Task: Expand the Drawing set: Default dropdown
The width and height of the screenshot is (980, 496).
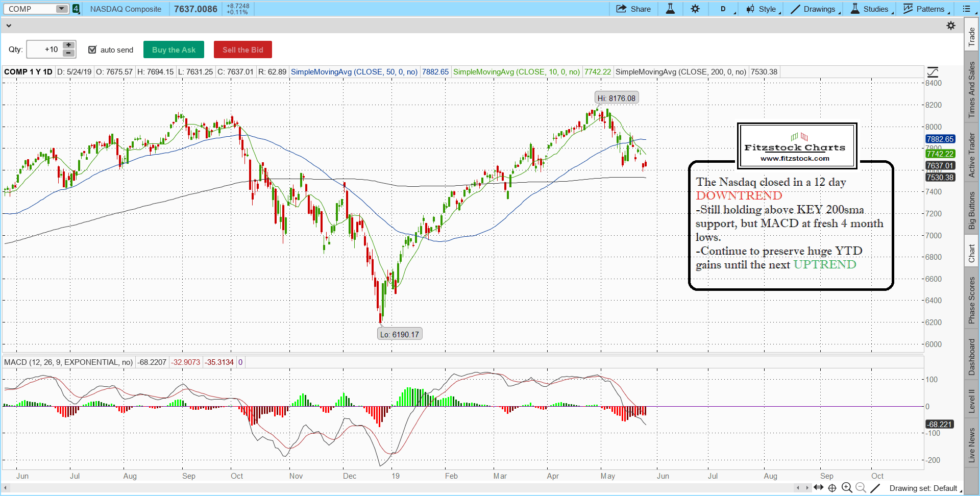Action: (x=925, y=488)
